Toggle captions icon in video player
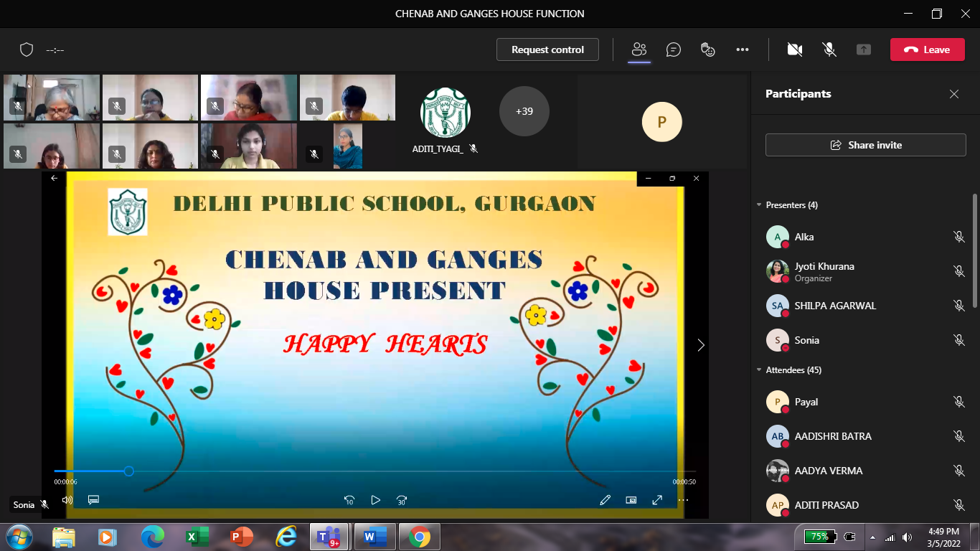 coord(93,500)
